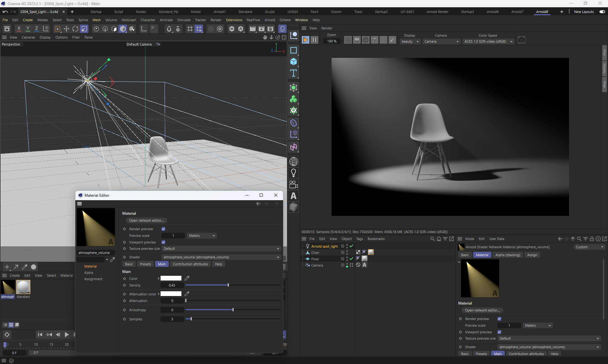Click the Move tool icon in top toolbar
Viewport: 608px width, 364px height.
(66, 29)
